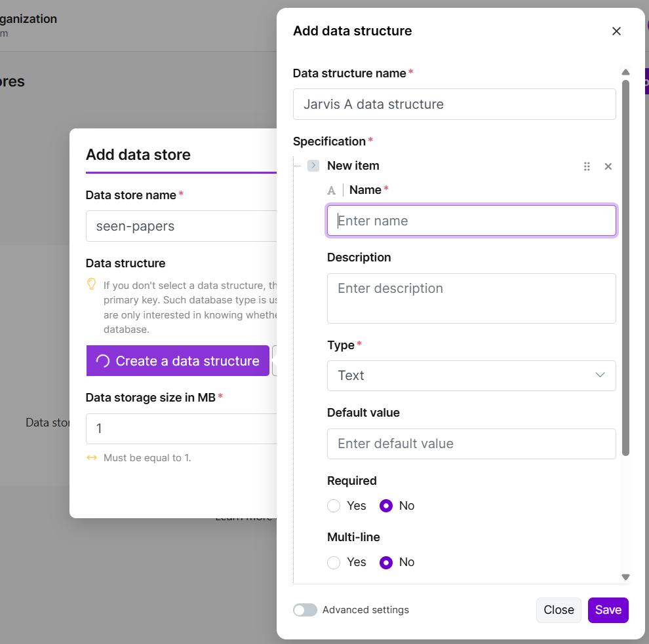Screen dimensions: 649x644
Task: Click the drag handle icon on New item
Action: (587, 166)
